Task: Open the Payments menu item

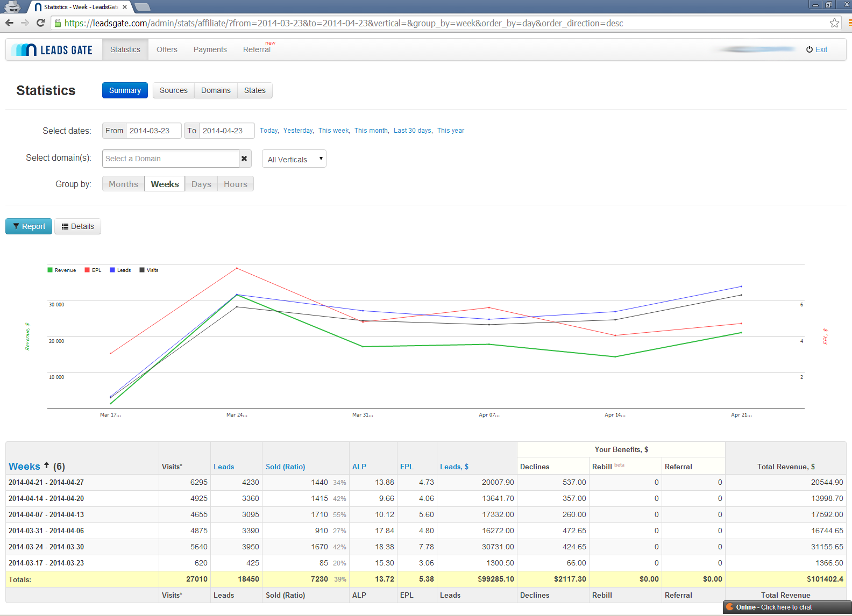Action: 210,49
